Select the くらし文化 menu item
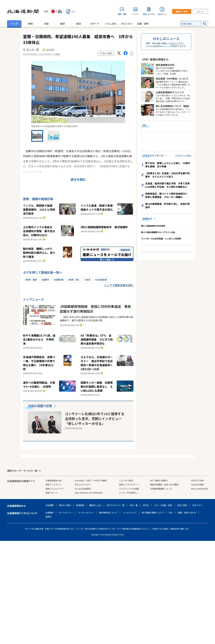The width and height of the screenshot is (215, 644). [x=111, y=24]
